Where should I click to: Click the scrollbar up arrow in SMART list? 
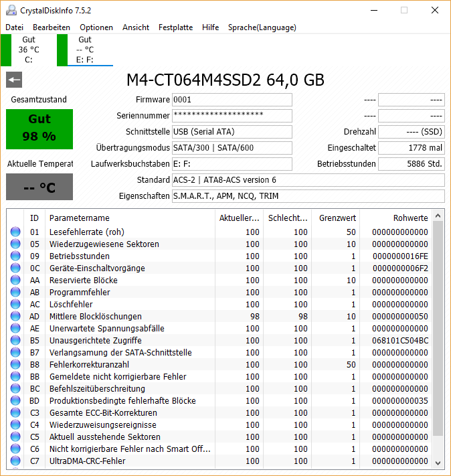[438, 216]
